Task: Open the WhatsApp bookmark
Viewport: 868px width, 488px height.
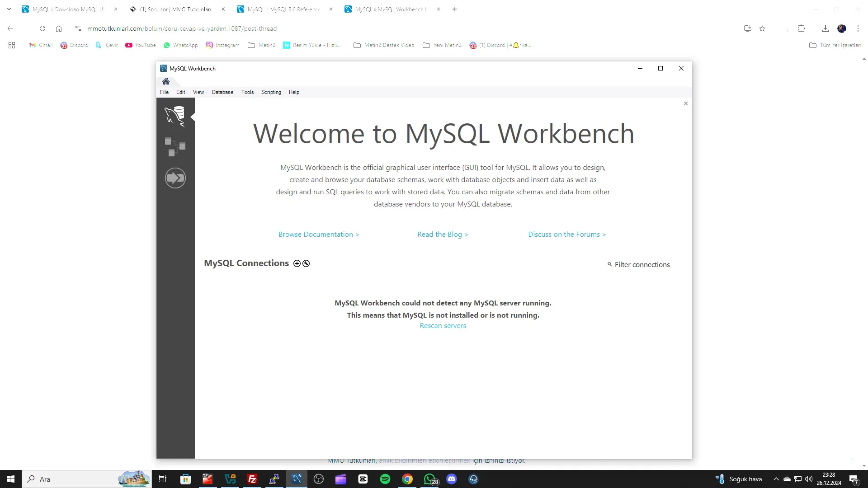Action: (181, 45)
